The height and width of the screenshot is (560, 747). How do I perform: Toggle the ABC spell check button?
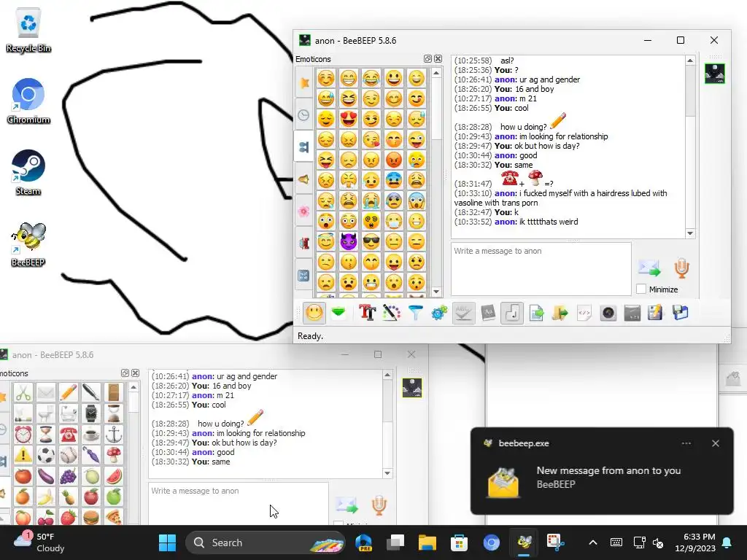coord(463,313)
